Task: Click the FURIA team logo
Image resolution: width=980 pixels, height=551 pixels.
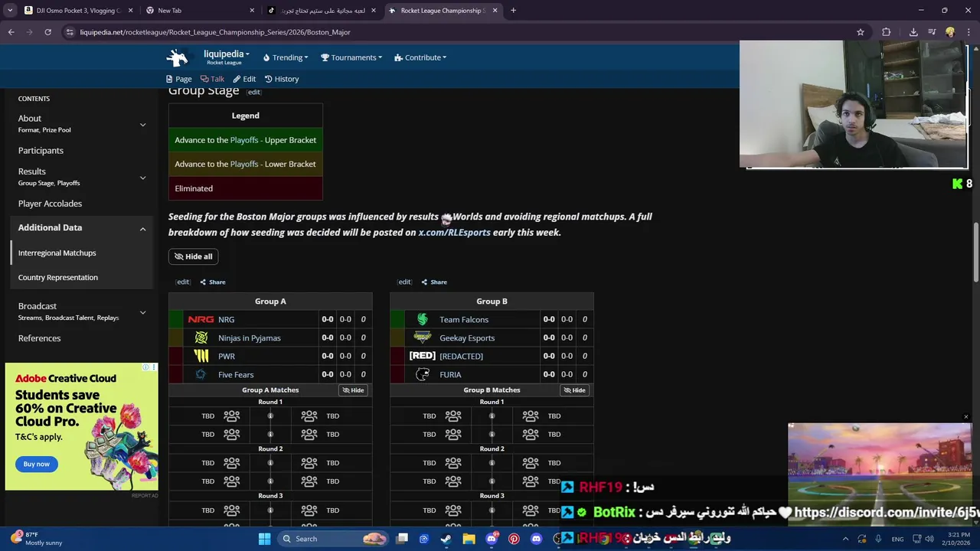Action: point(422,374)
